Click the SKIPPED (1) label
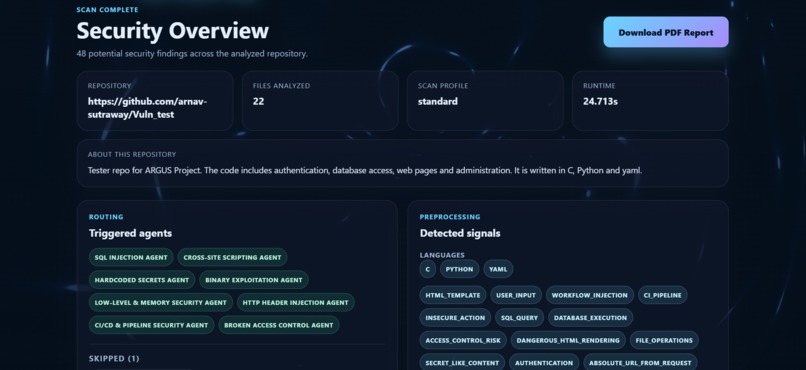806x370 pixels. pyautogui.click(x=114, y=358)
